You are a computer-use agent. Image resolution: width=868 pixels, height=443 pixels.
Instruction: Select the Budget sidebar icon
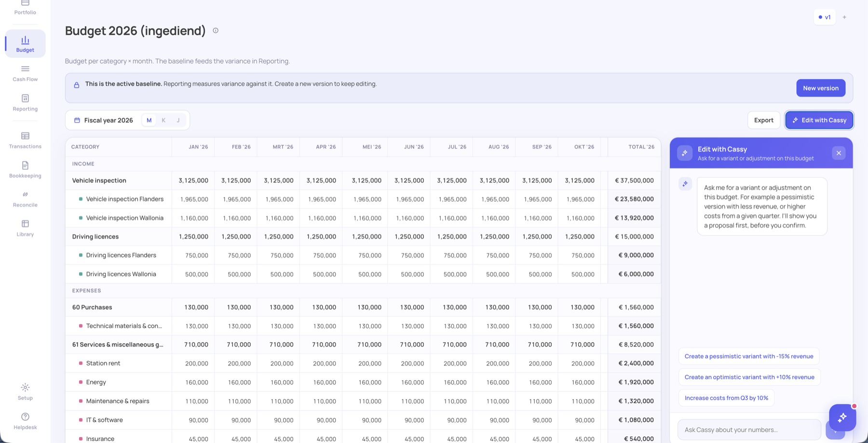tap(25, 43)
